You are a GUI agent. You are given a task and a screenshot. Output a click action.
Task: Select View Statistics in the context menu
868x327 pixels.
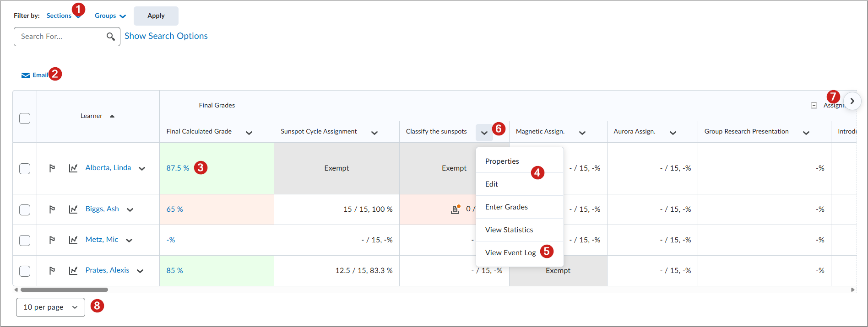pos(509,230)
